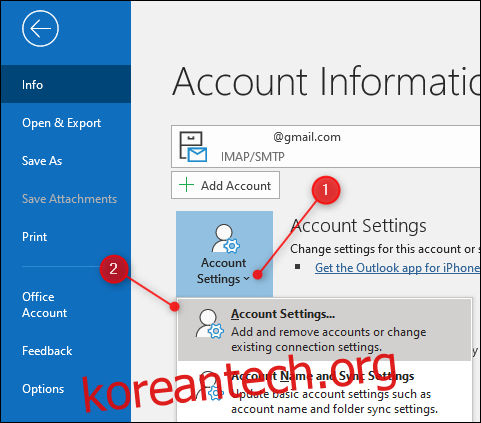Viewport: 481px width, 423px height.
Task: Select the Info menu item
Action: pos(66,84)
